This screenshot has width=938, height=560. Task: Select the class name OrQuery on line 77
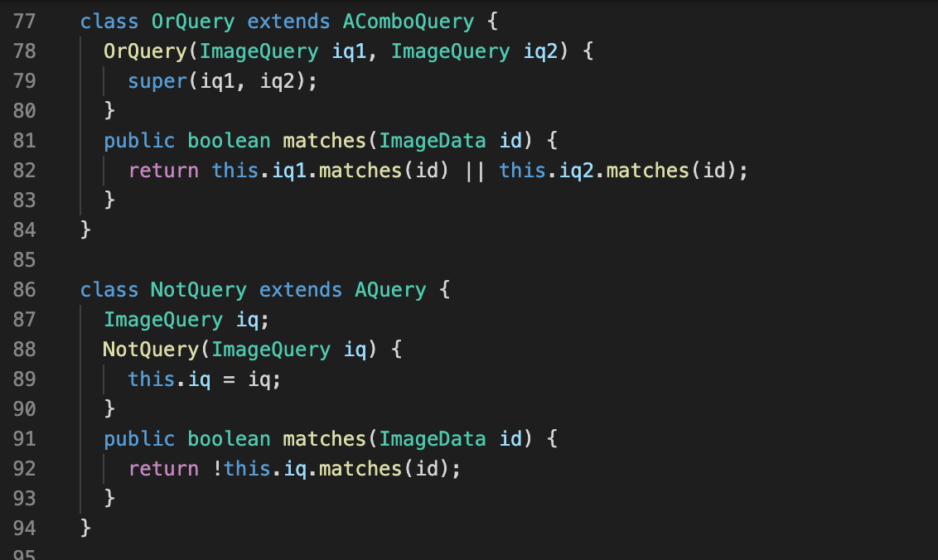pyautogui.click(x=192, y=21)
